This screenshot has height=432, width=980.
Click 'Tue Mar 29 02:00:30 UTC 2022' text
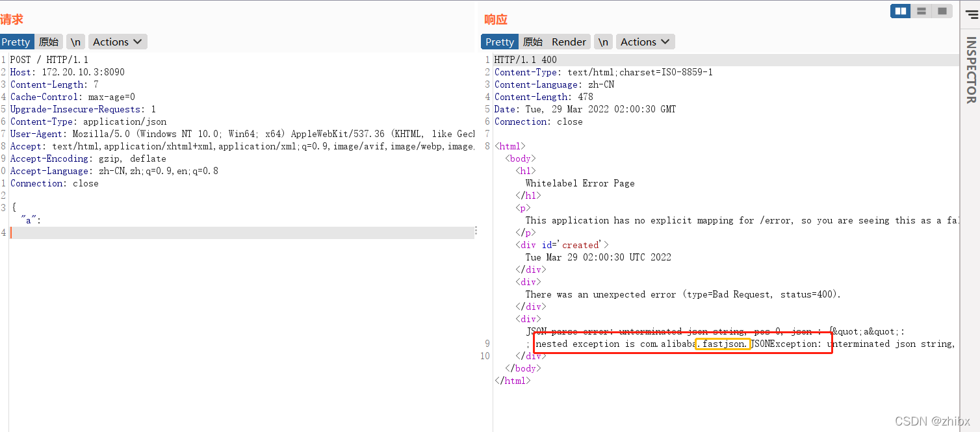coord(599,257)
